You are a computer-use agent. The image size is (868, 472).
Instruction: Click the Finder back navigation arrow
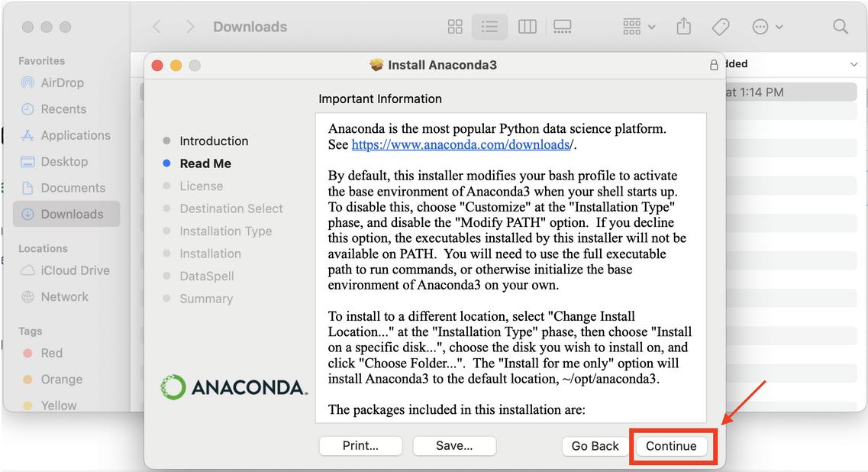click(156, 27)
